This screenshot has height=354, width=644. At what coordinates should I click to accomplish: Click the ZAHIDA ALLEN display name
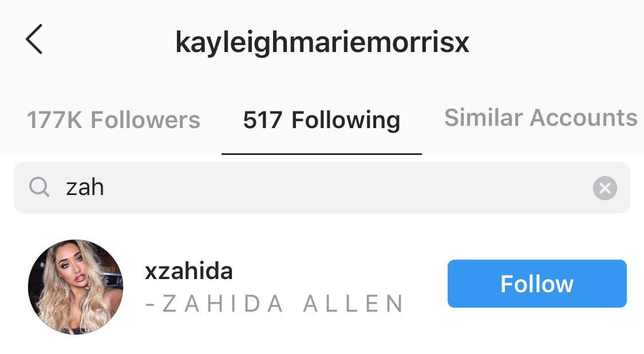point(275,304)
